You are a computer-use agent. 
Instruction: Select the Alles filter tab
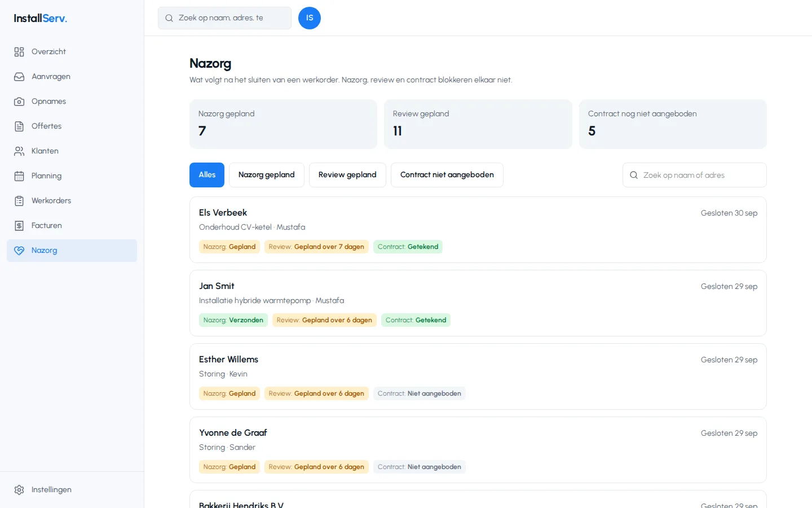click(207, 175)
